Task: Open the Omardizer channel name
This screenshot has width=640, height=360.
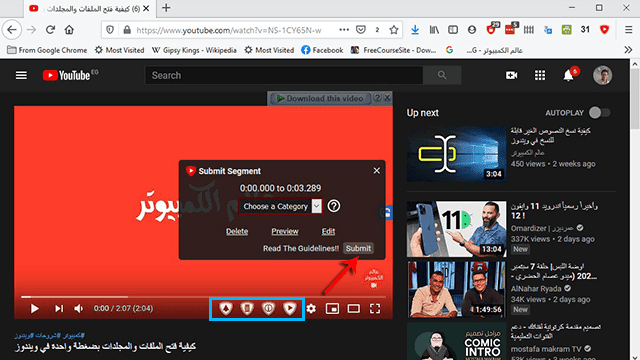Action: (542, 228)
